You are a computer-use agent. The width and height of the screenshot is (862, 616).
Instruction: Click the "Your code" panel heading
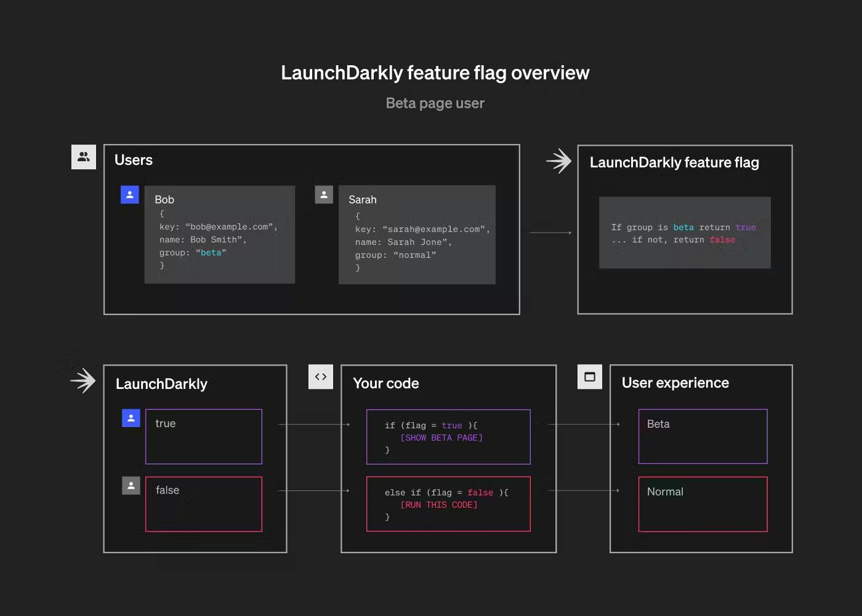coord(386,383)
